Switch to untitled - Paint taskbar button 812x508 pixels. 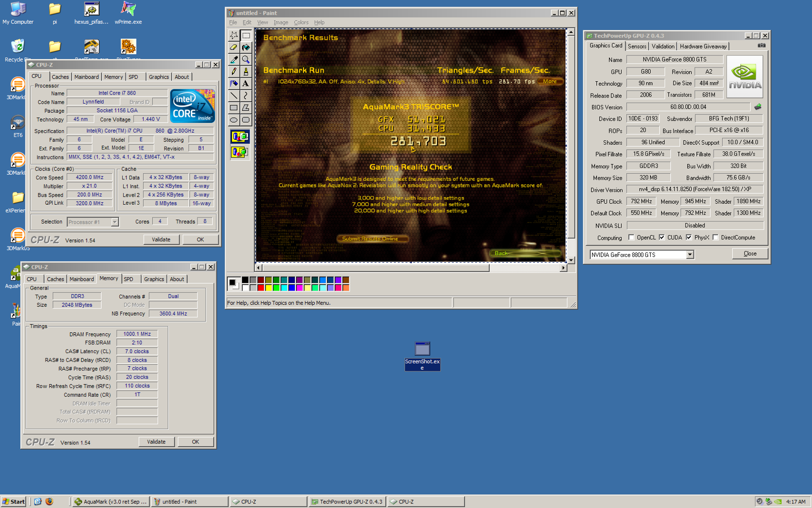click(189, 501)
